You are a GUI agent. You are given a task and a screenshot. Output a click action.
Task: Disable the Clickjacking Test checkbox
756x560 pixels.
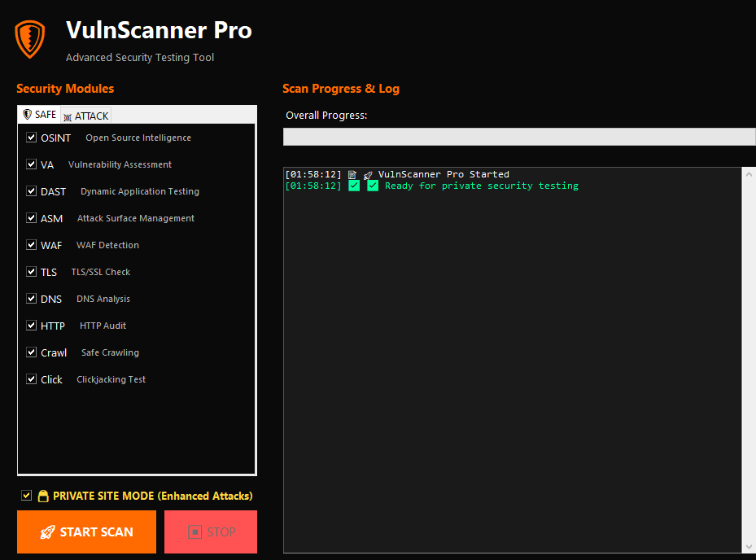coord(32,379)
